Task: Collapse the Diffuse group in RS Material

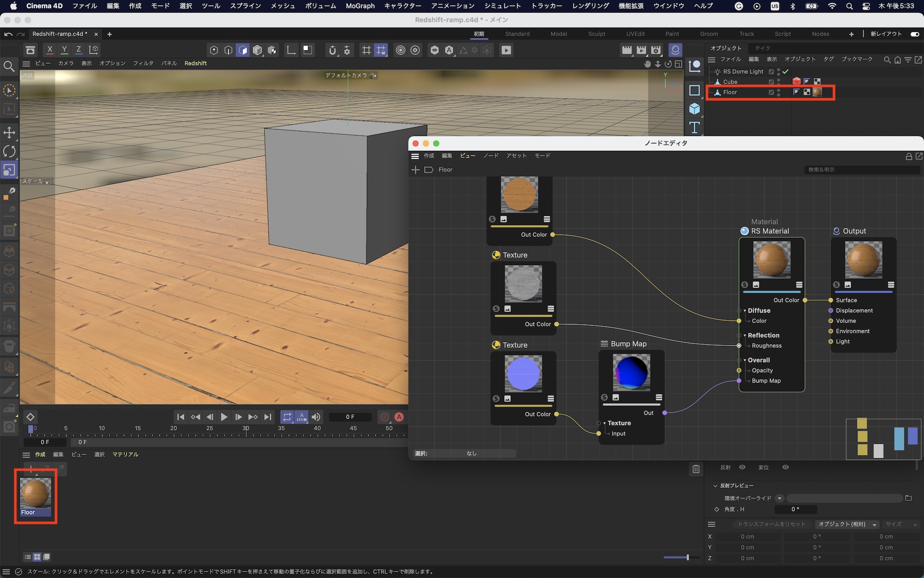Action: click(745, 311)
